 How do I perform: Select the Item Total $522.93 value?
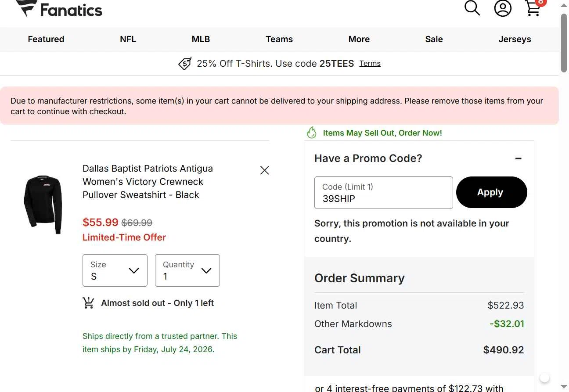(506, 306)
